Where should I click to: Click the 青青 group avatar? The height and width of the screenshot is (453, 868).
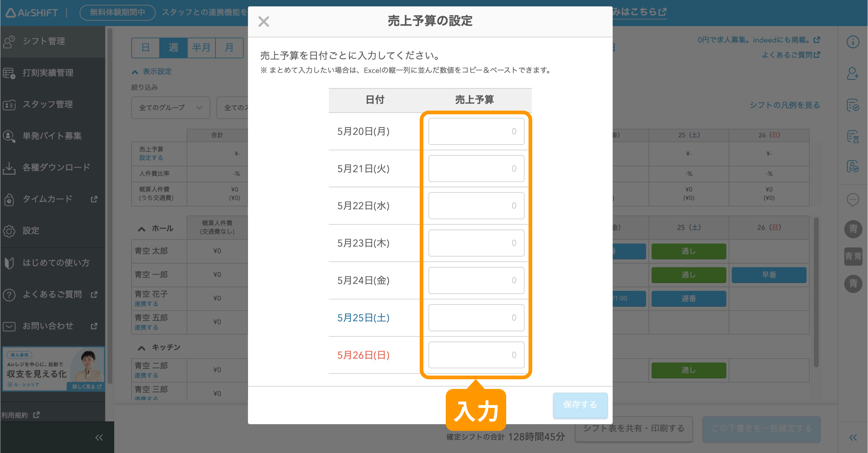(853, 257)
